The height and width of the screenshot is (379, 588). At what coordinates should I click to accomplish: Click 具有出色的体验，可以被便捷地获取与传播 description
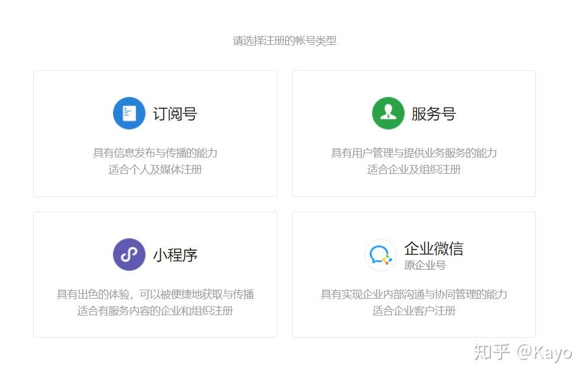point(155,294)
